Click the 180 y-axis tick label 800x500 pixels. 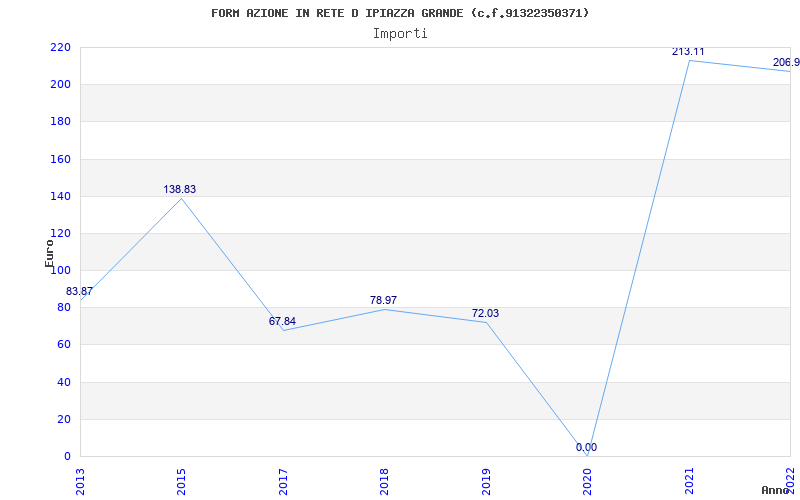click(60, 122)
